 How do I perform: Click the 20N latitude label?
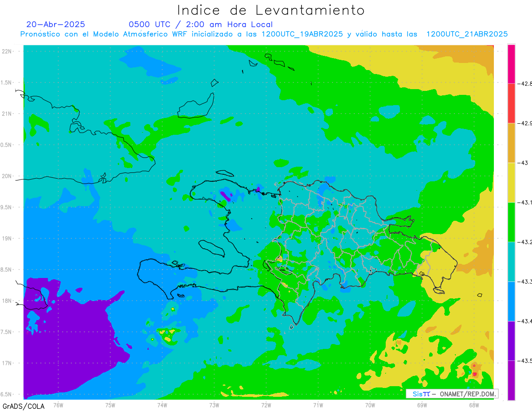point(7,176)
